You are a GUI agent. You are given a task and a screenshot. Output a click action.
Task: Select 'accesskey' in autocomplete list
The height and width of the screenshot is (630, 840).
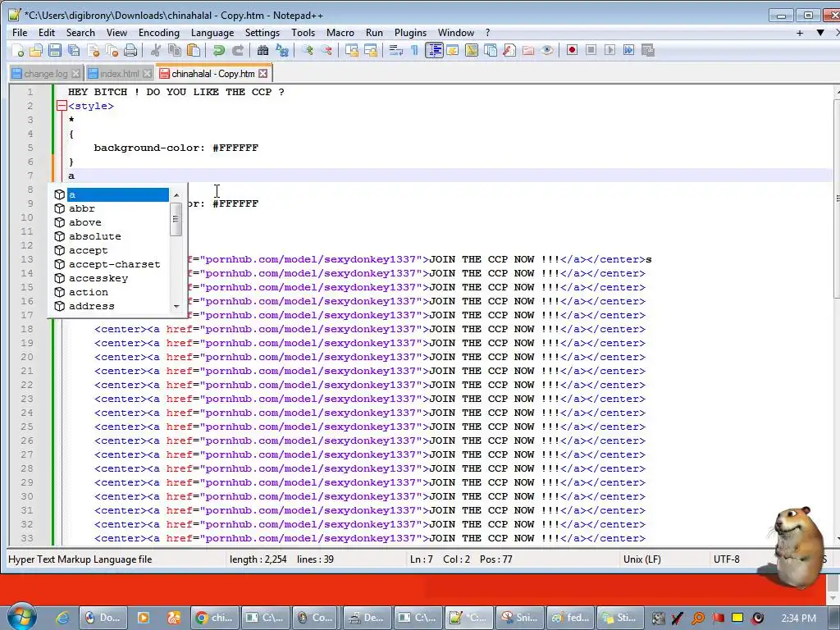click(111, 278)
